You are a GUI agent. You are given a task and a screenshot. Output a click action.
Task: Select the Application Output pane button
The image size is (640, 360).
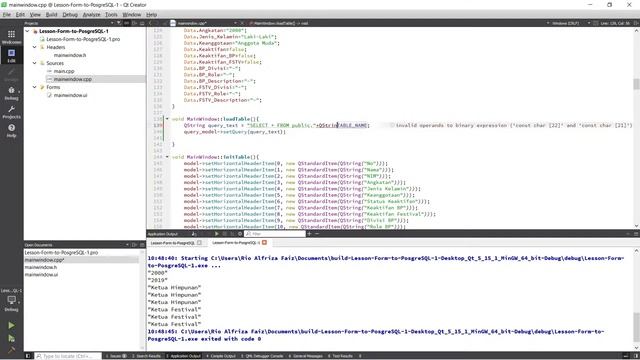click(x=183, y=356)
